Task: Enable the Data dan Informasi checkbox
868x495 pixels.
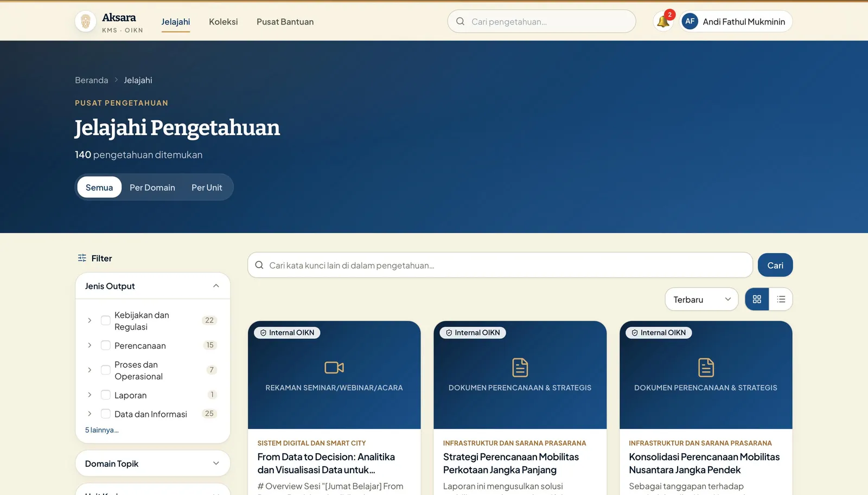Action: click(106, 414)
